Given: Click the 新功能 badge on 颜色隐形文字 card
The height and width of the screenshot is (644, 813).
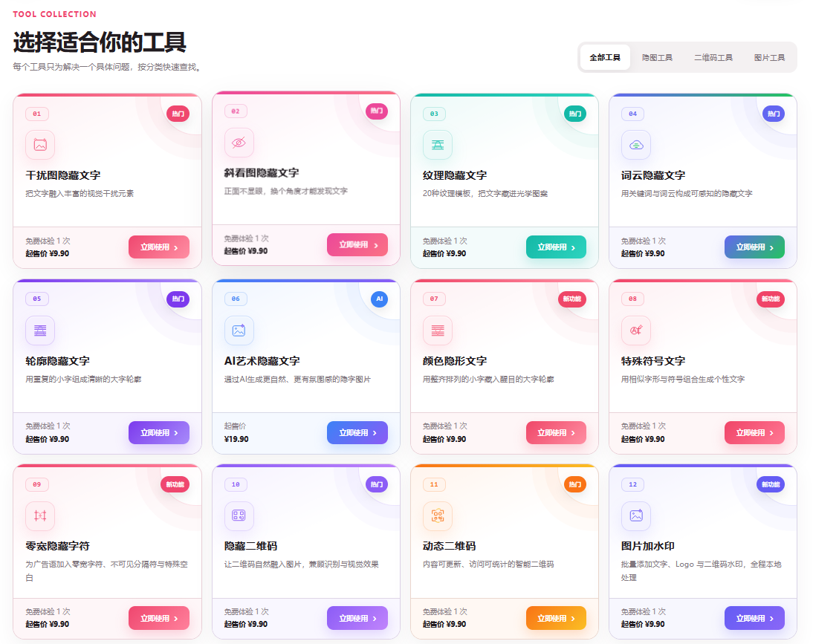Looking at the screenshot, I should tap(572, 299).
